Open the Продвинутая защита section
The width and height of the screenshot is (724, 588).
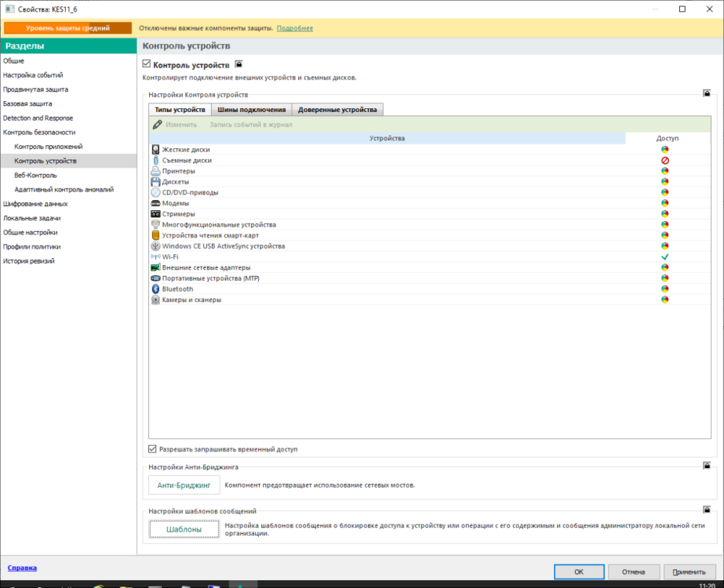point(35,89)
